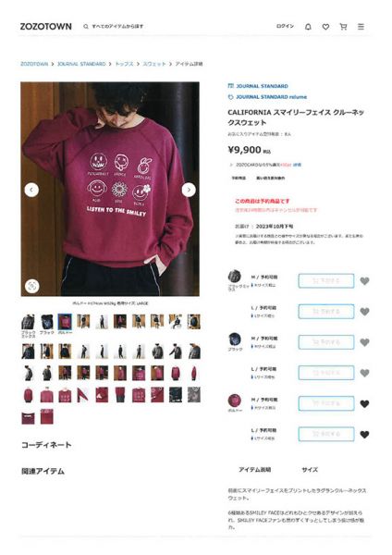
Task: Click the JOURNAL STANDARD relume brand link
Action: point(267,97)
